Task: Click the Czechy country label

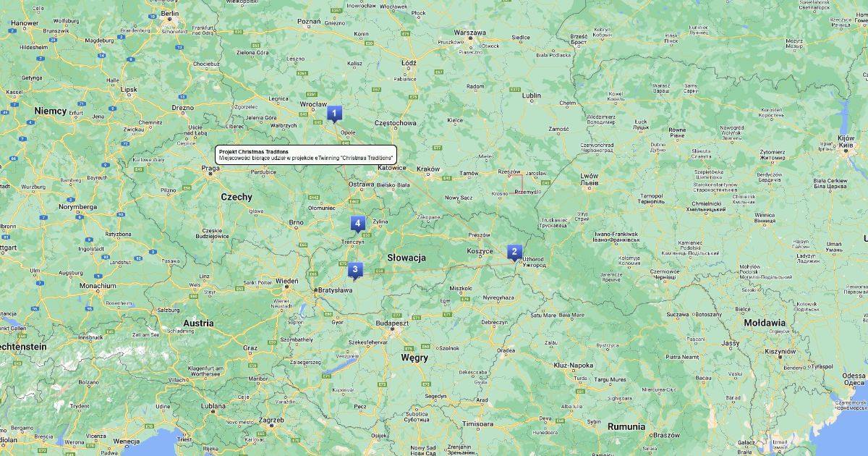Action: [x=237, y=197]
